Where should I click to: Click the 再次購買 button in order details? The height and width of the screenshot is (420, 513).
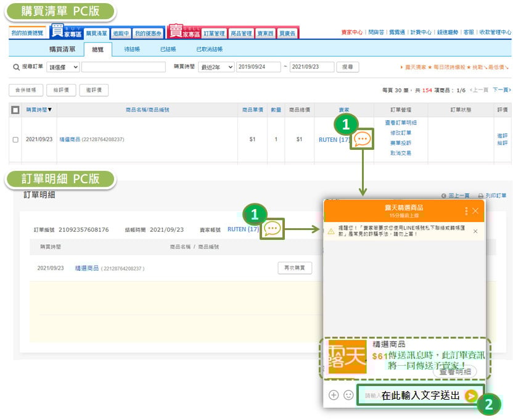(x=295, y=268)
